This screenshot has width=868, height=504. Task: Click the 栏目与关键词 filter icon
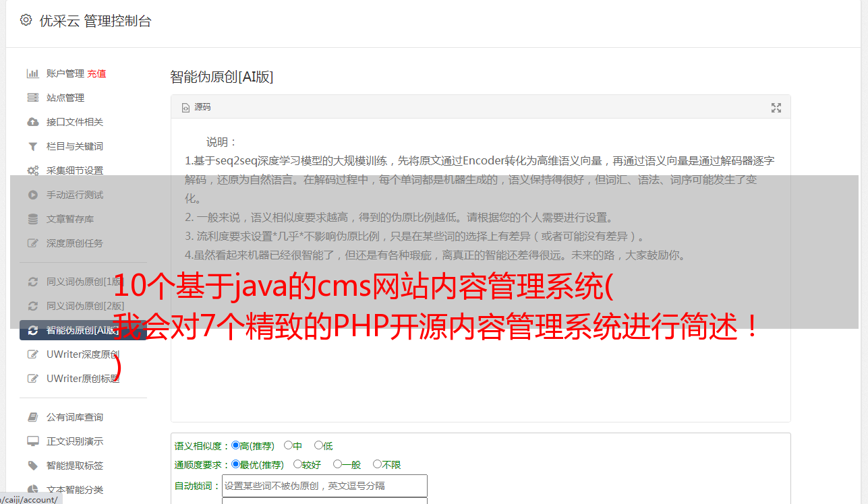pos(32,146)
